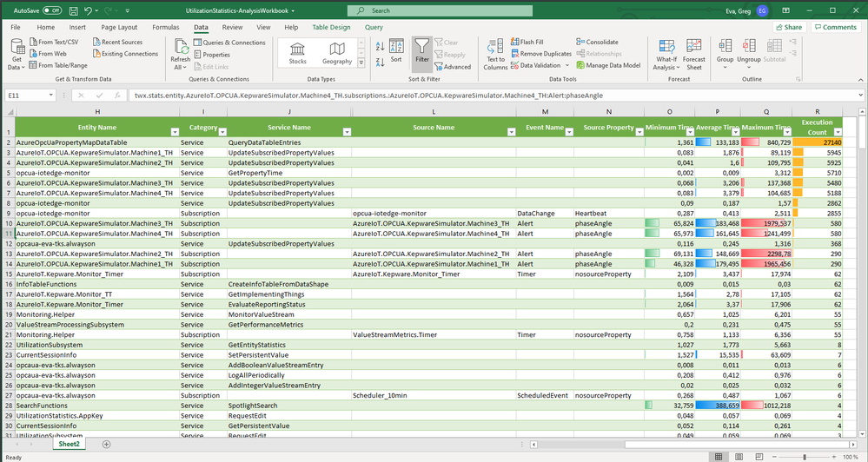Click the Share button
868x462 pixels.
pos(788,27)
